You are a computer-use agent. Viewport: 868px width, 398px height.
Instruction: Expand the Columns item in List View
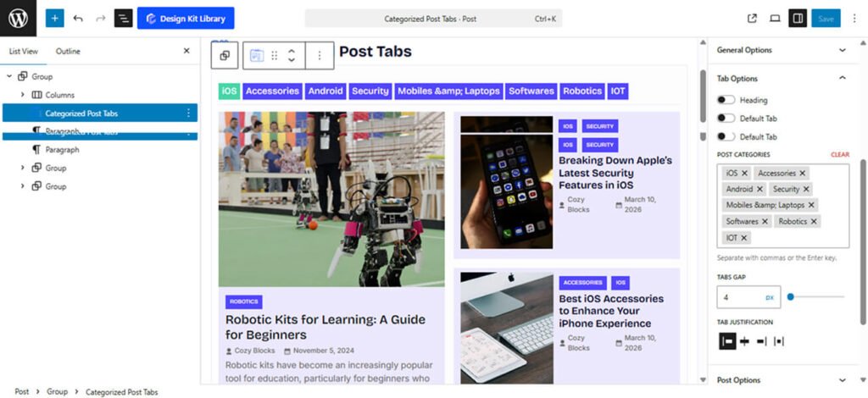point(23,95)
